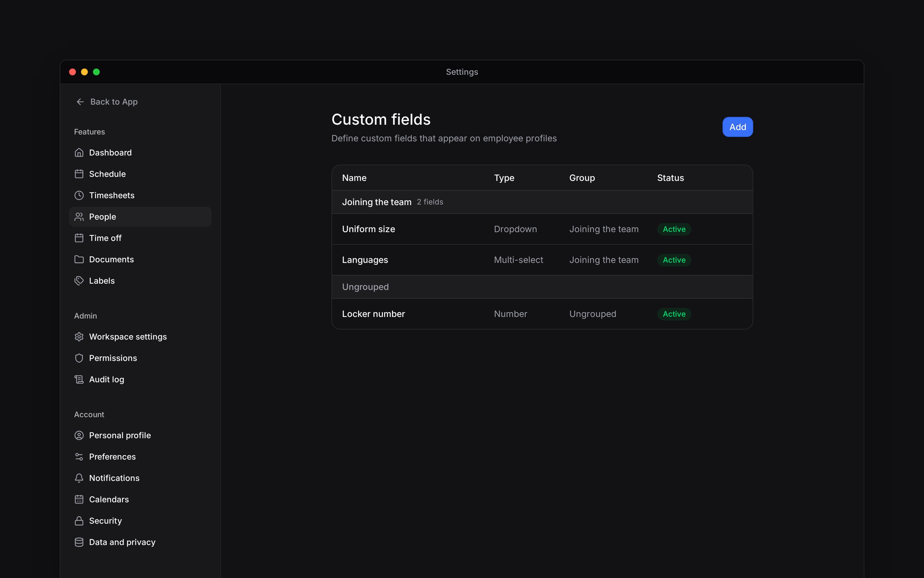Click the back arrow icon beside Back to App
This screenshot has height=578, width=924.
coord(80,102)
